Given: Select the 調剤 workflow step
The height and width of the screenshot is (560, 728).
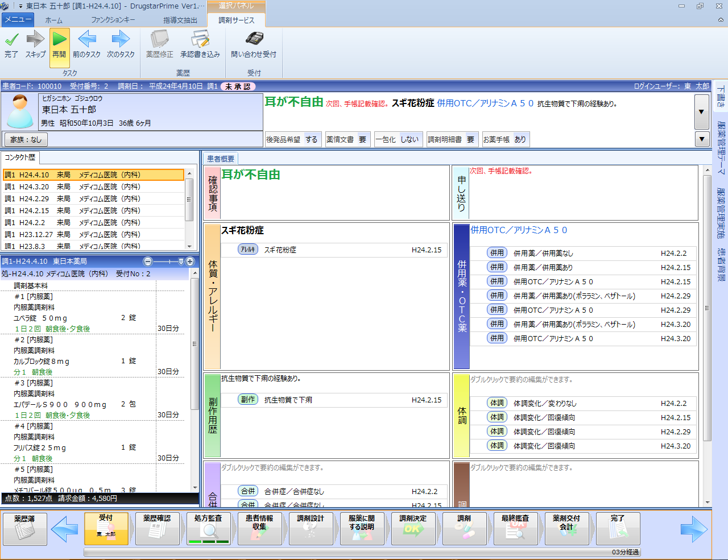Looking at the screenshot, I should (464, 529).
